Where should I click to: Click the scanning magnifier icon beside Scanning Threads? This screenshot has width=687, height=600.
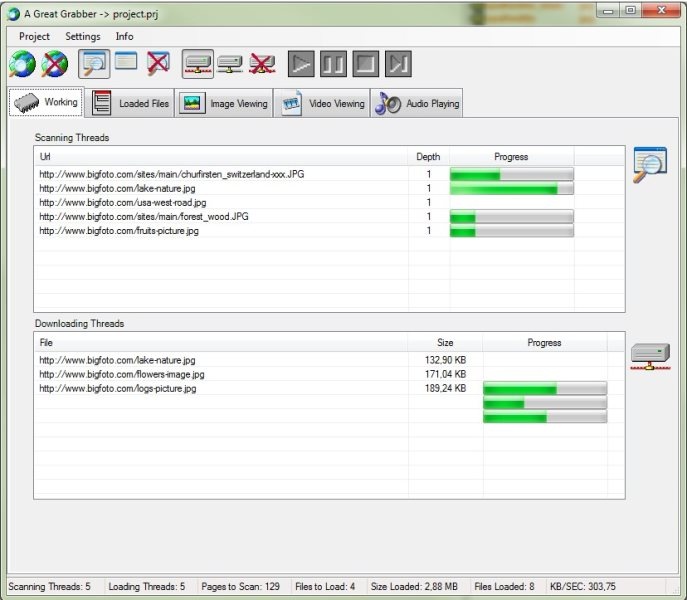[x=650, y=164]
